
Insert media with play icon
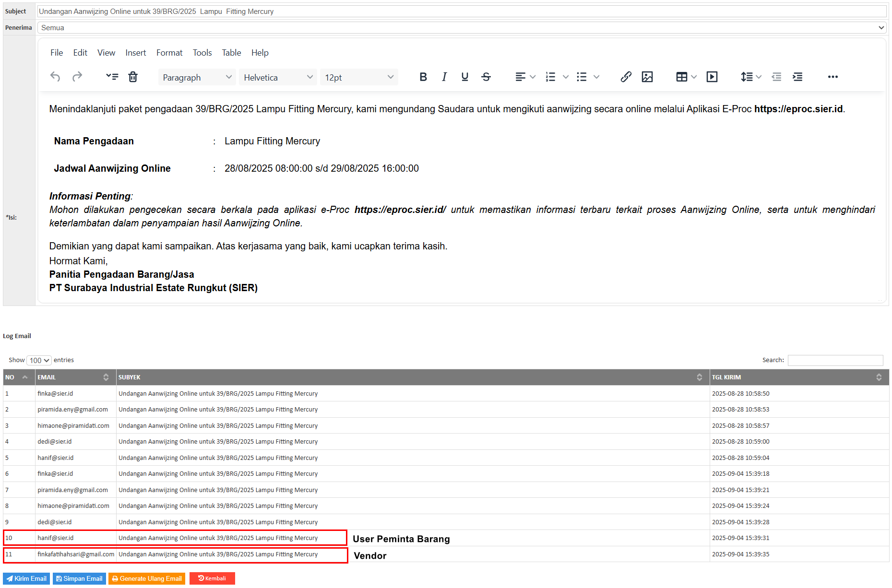point(712,77)
